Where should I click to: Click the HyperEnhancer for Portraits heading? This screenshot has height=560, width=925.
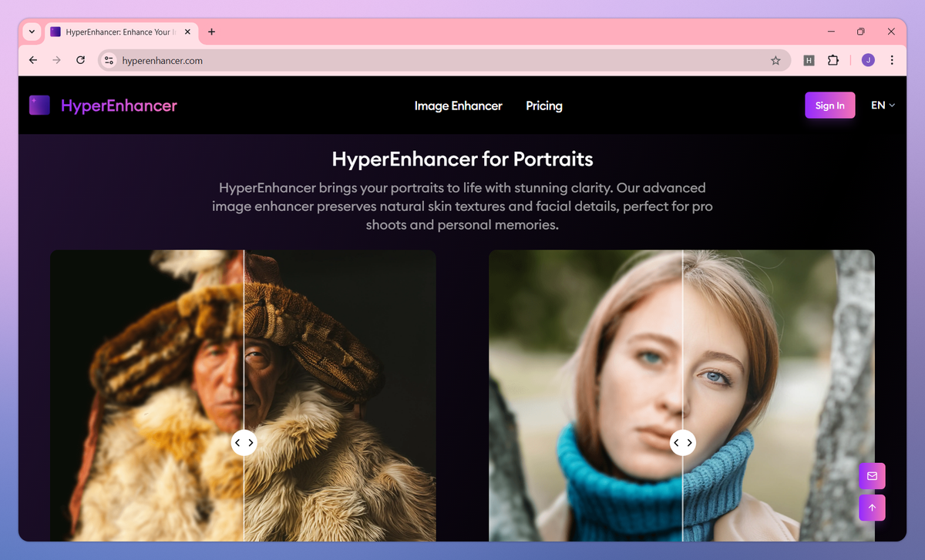coord(462,159)
